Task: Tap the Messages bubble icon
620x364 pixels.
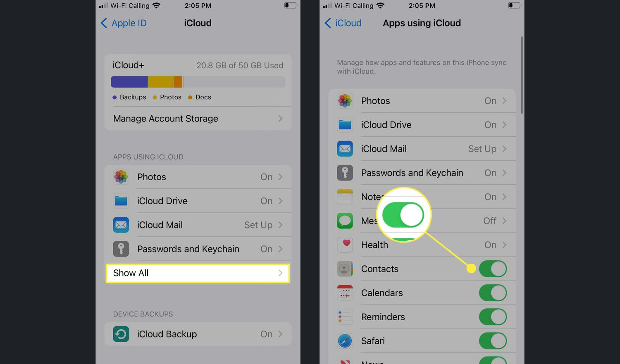Action: coord(345,221)
